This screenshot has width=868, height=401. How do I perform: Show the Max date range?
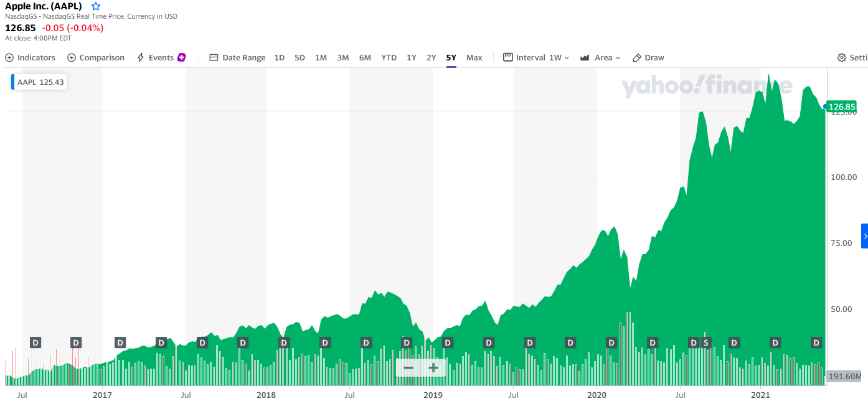(x=474, y=58)
